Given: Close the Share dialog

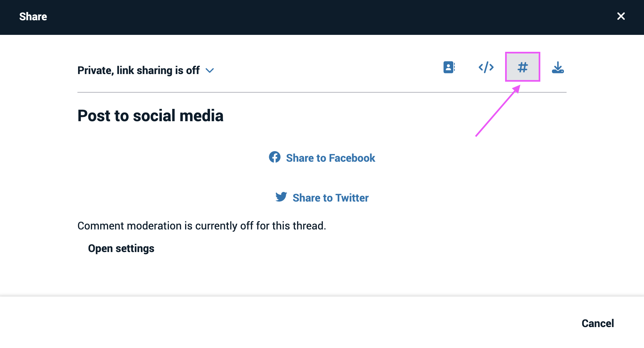Looking at the screenshot, I should 621,16.
